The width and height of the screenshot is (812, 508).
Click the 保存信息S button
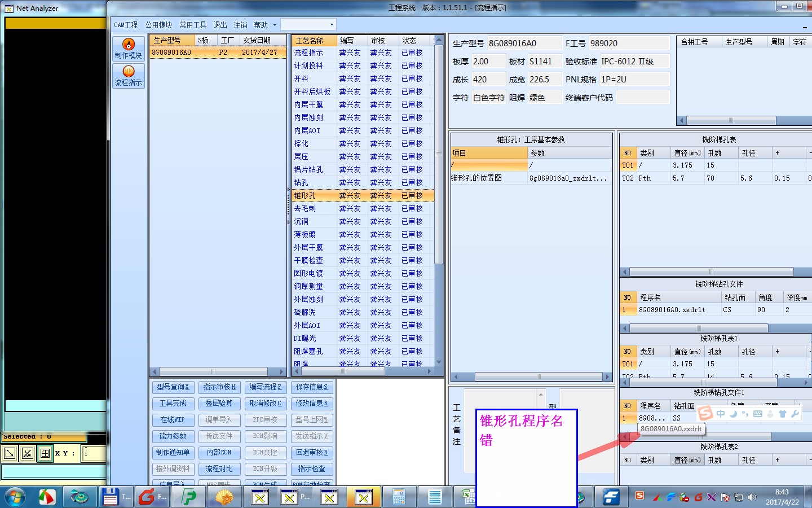(312, 387)
